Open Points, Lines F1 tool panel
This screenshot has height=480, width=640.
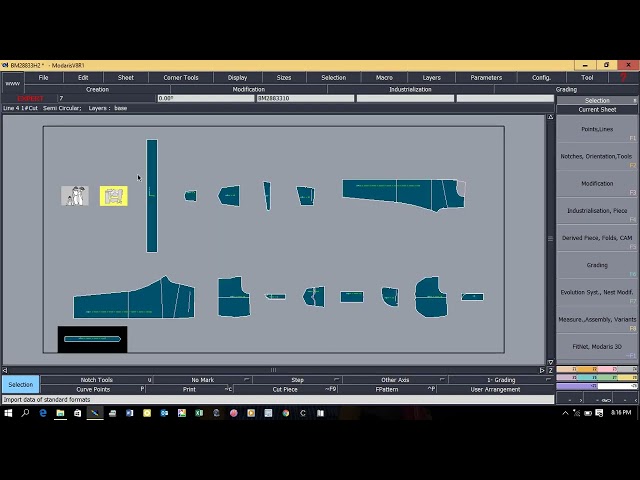point(597,129)
